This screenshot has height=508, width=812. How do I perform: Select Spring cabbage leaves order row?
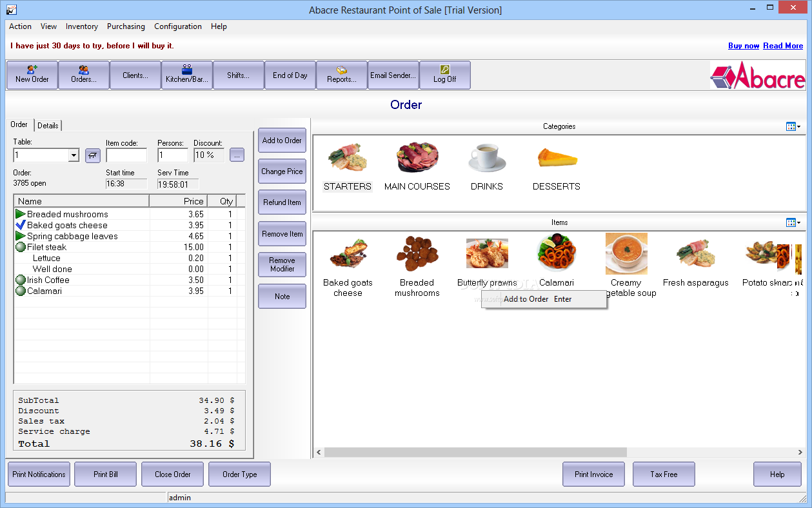click(130, 236)
